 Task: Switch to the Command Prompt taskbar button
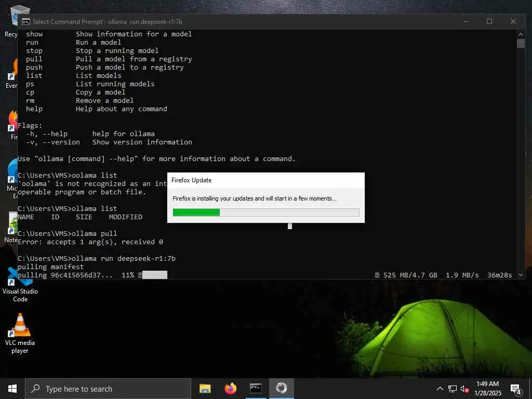tap(256, 389)
